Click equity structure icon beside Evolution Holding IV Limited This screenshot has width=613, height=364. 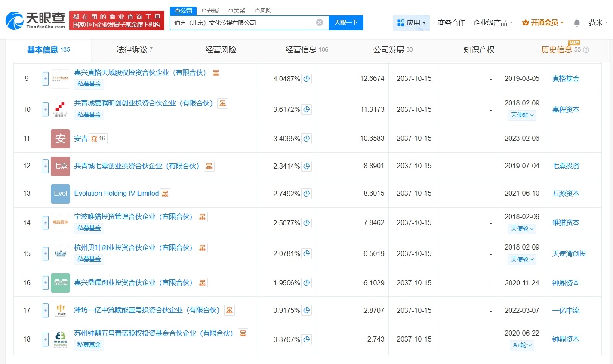(165, 194)
